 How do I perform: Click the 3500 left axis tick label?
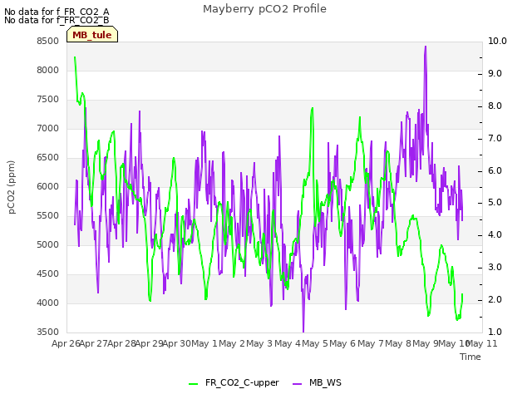tap(48, 332)
